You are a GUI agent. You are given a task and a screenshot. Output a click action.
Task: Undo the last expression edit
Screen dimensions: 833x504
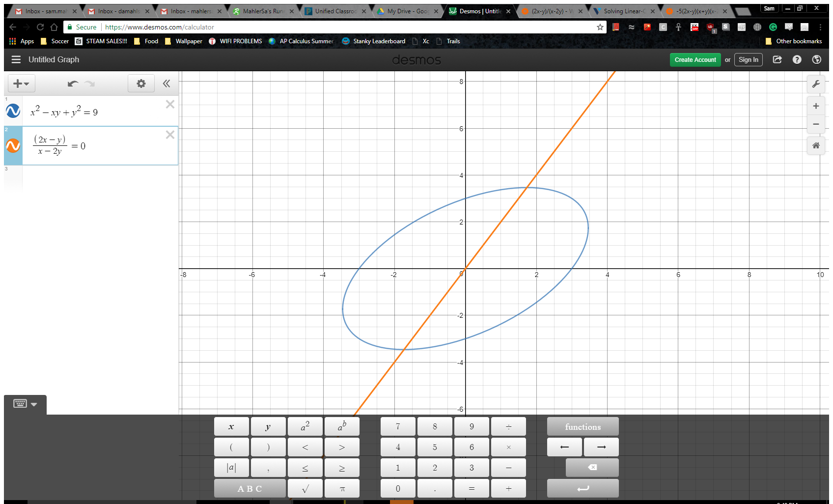[x=73, y=84]
